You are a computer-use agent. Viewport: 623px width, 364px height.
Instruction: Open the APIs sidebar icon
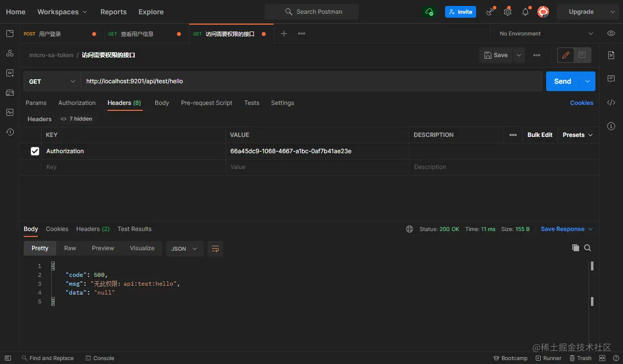click(10, 53)
